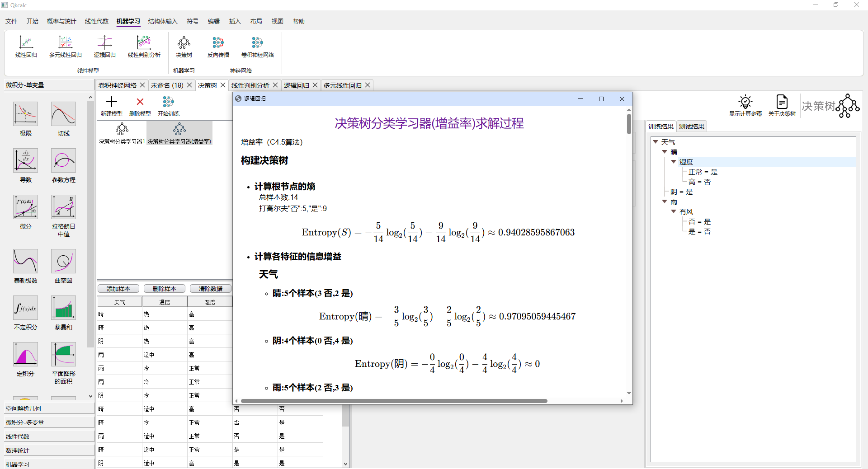This screenshot has height=469, width=868.
Task: Collapse the 有风 tree node
Action: [674, 211]
